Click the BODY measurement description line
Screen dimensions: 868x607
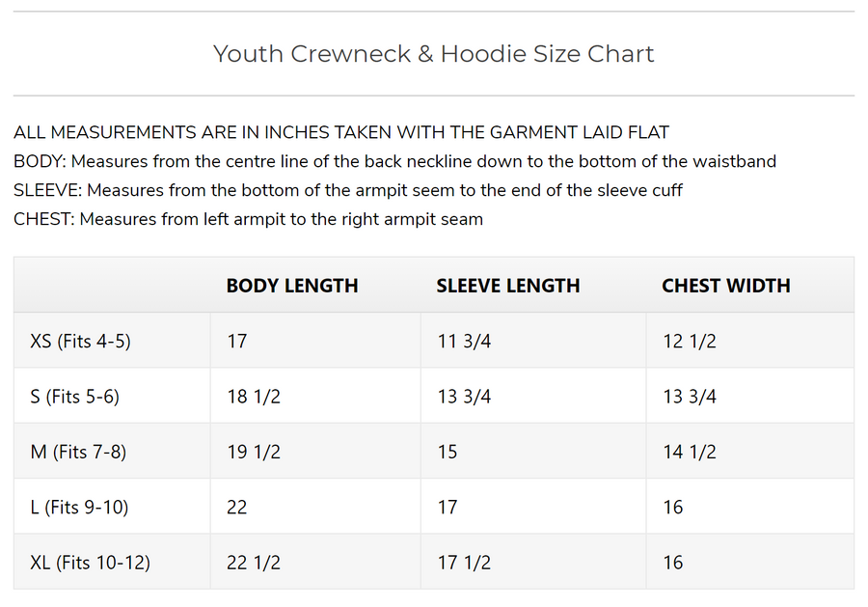pyautogui.click(x=394, y=161)
